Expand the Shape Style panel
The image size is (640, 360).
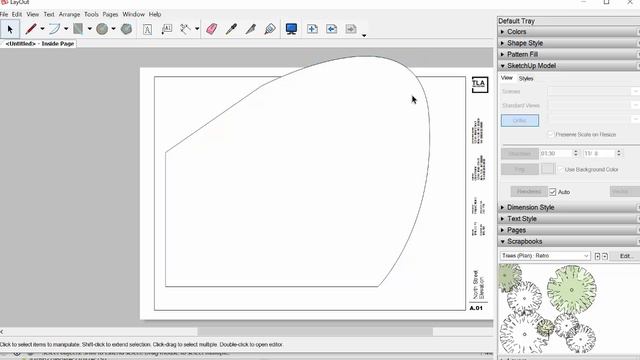[569, 43]
